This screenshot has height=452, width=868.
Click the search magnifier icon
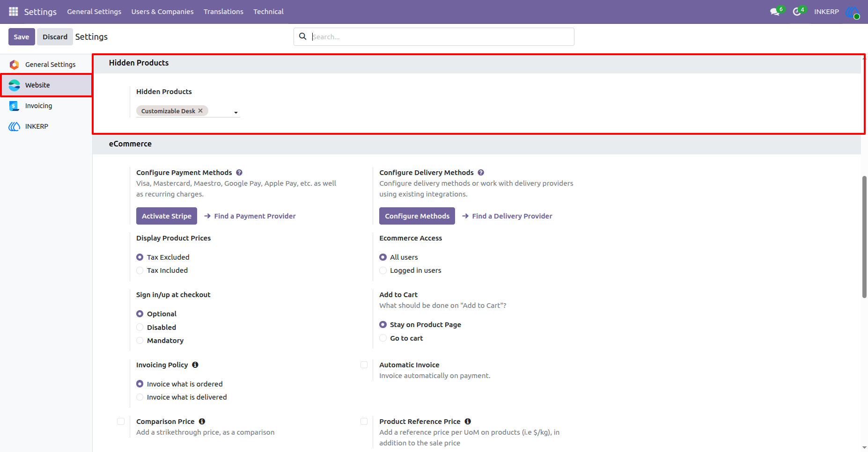(x=303, y=36)
